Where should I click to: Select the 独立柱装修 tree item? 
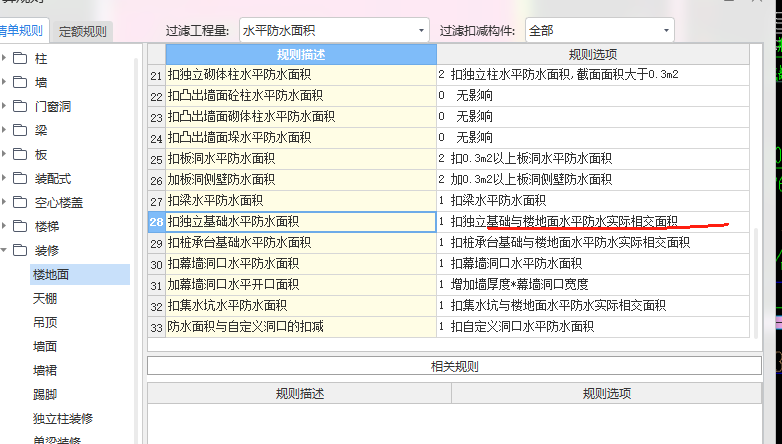pos(63,418)
